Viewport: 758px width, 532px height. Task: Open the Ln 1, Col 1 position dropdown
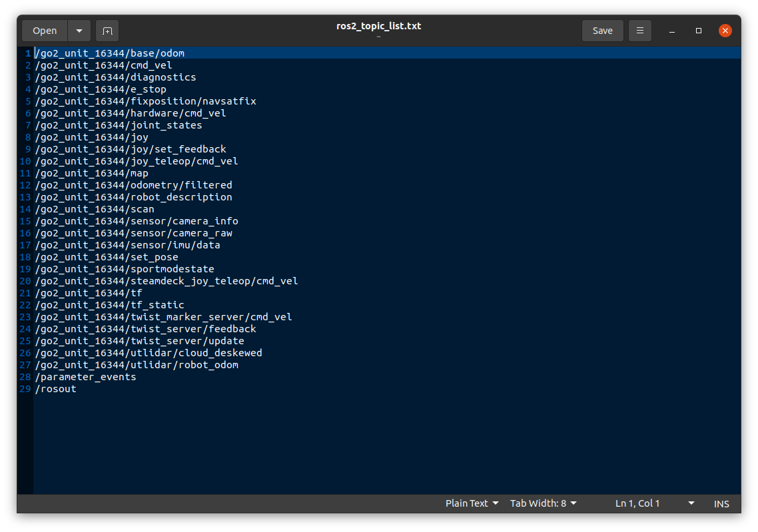tap(655, 503)
